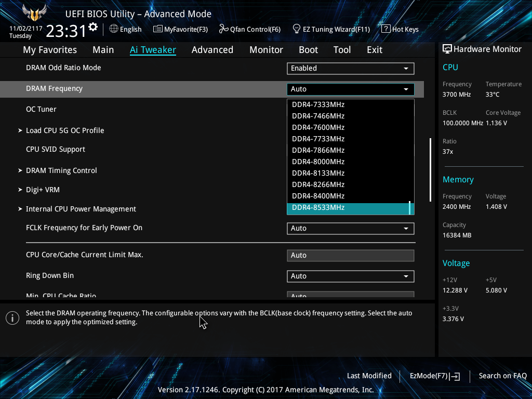Click the Min. CPU Cache Ratio field
This screenshot has width=532, height=399.
[351, 295]
